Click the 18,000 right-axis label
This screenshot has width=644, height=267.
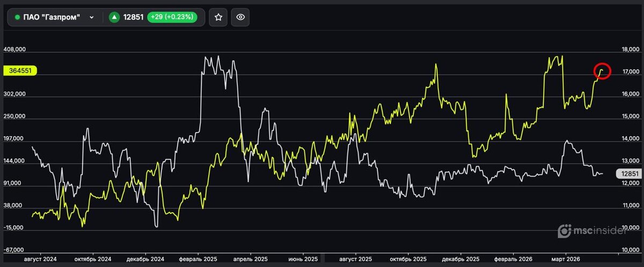tap(630, 49)
